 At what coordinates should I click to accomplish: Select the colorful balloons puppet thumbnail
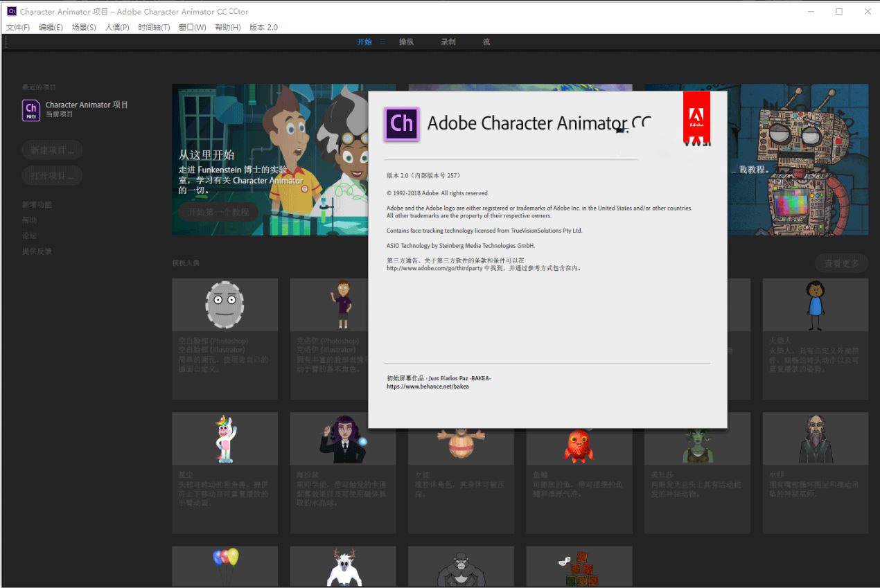click(x=225, y=565)
